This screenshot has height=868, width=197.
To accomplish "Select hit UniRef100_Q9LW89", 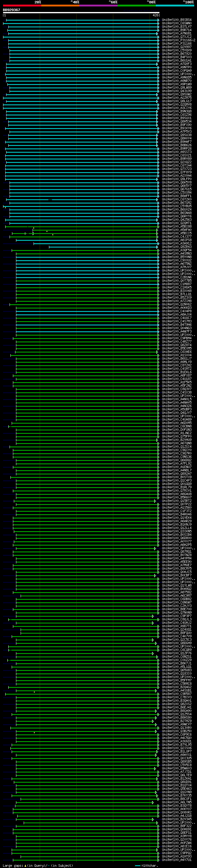I will coord(176,88).
